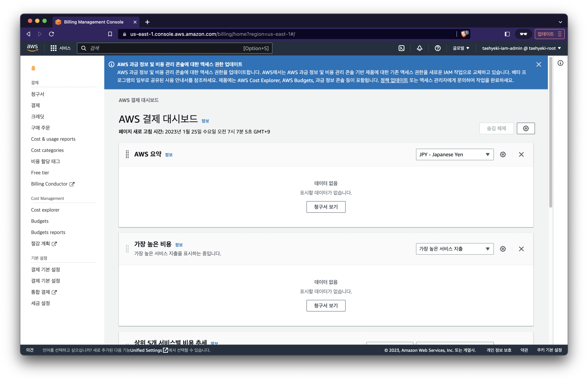Open 청구서 in the sidebar

(x=37, y=94)
